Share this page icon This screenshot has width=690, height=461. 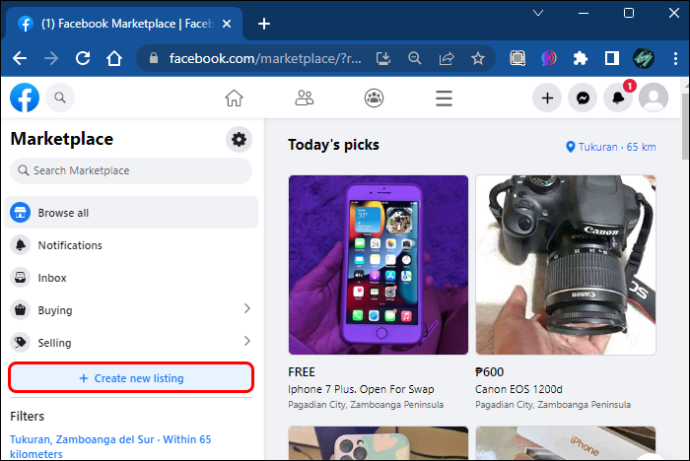[x=446, y=58]
